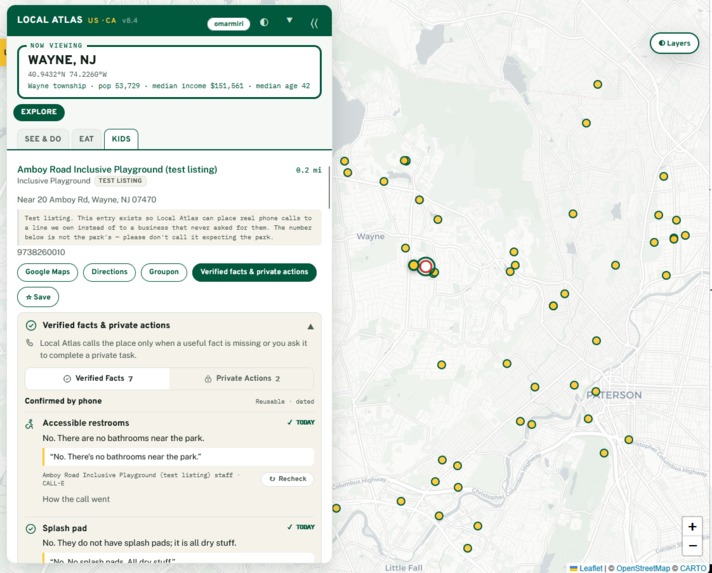Viewport: 712px width, 573px height.
Task: Click the red selected map marker
Action: [425, 267]
